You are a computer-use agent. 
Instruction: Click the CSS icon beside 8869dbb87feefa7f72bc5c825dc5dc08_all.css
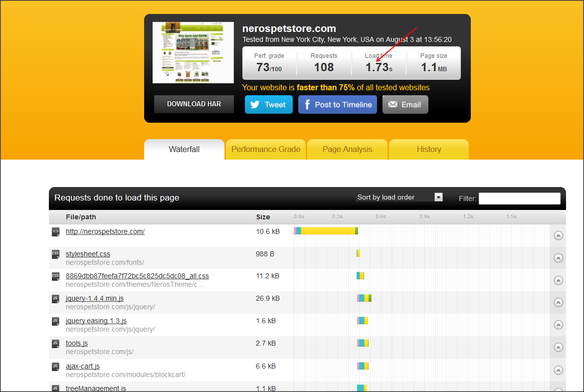click(x=55, y=276)
